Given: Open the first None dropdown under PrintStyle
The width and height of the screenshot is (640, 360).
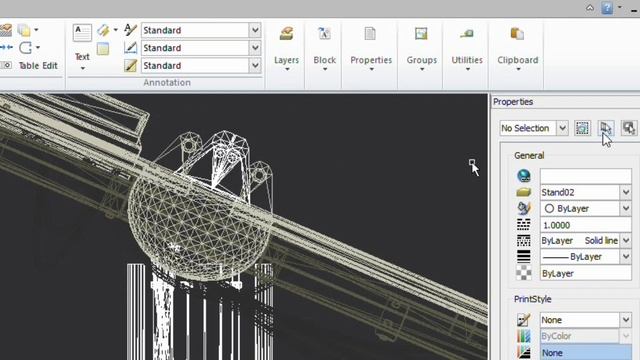Looking at the screenshot, I should click(x=626, y=320).
